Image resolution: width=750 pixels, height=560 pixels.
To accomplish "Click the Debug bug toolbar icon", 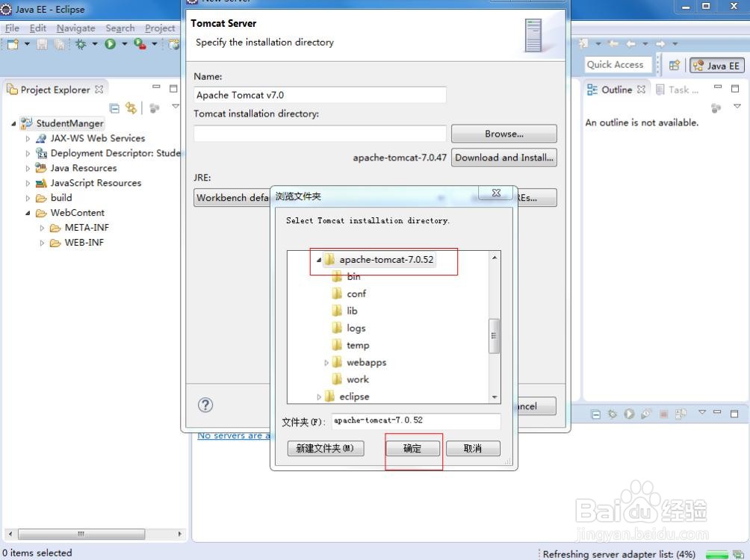I will click(x=81, y=44).
